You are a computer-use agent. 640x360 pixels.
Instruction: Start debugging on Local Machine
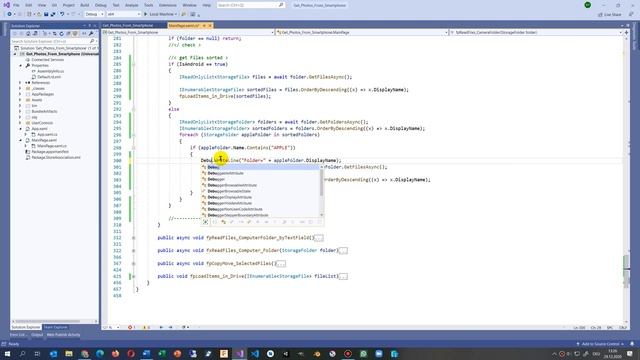(x=160, y=14)
